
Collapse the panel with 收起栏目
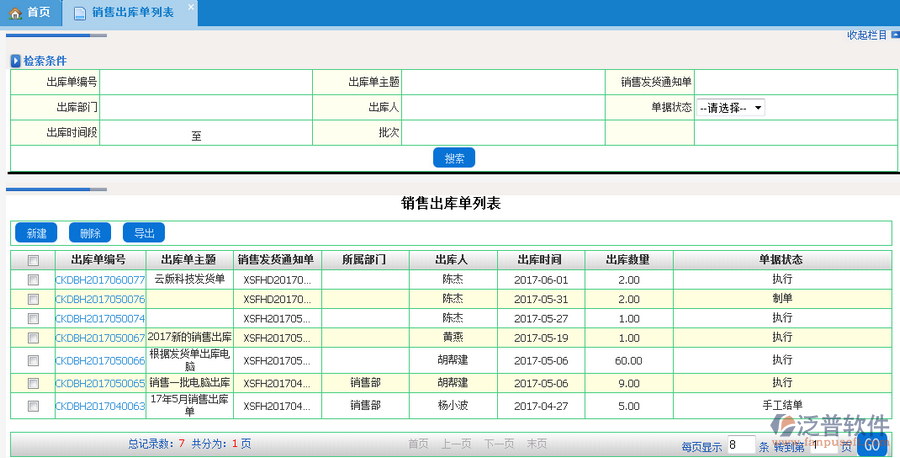coord(866,35)
